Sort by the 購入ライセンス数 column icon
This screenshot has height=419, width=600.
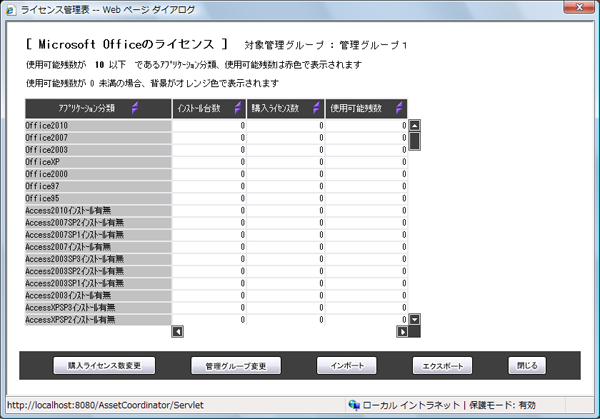pyautogui.click(x=316, y=108)
